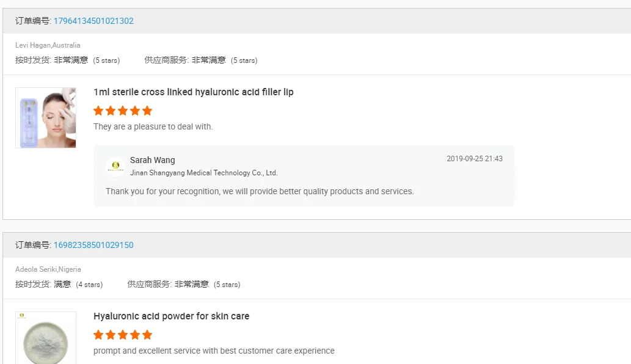Open the 1ml sterile cross linked filler title
Screen dimensions: 631x364
193,92
